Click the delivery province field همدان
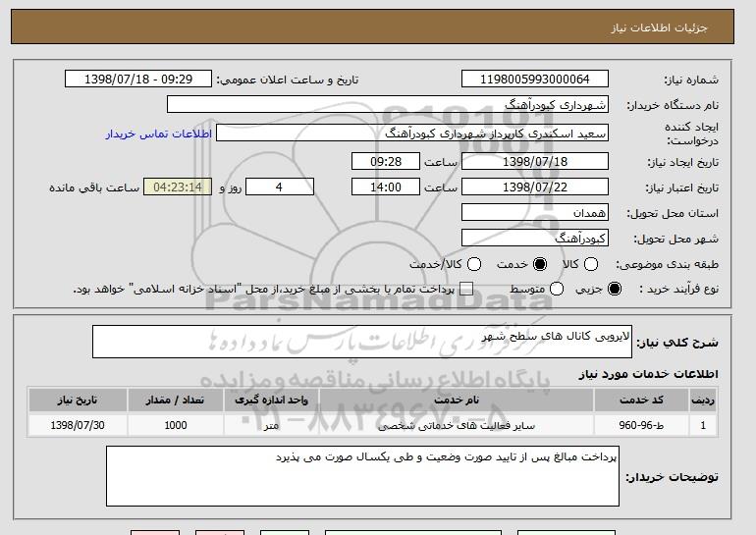This screenshot has width=756, height=535. pyautogui.click(x=535, y=213)
